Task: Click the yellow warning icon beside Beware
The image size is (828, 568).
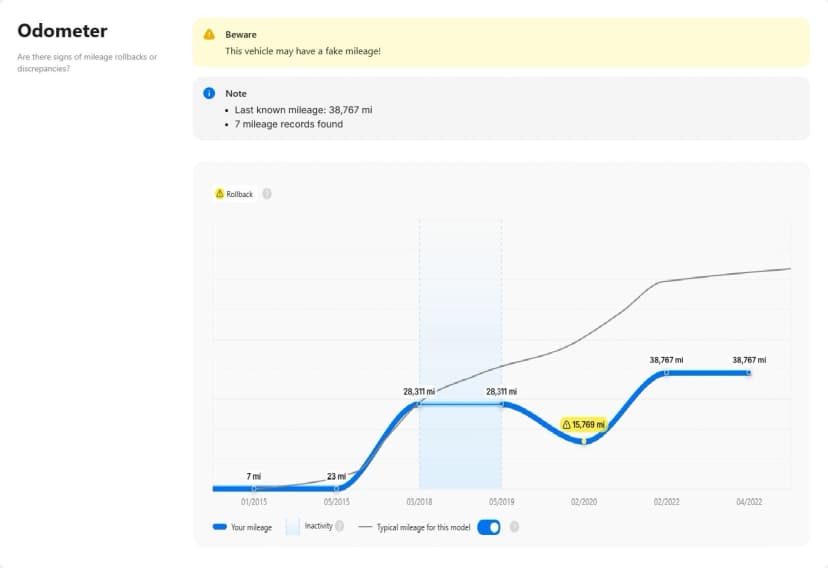Action: pyautogui.click(x=209, y=34)
